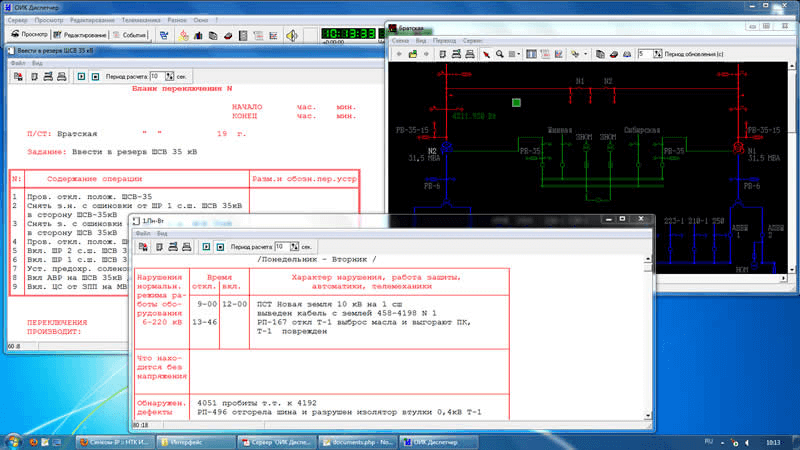Click Период расчета stepper in 1/Пн-Вт window

pos(293,246)
